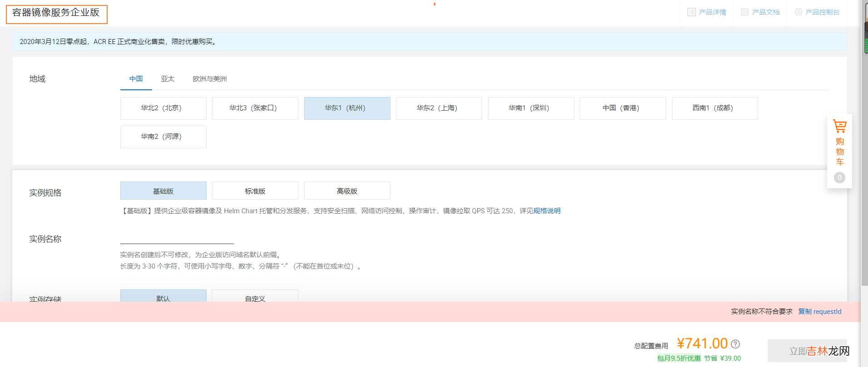Click the product details icon
This screenshot has height=367, width=868.
[691, 12]
